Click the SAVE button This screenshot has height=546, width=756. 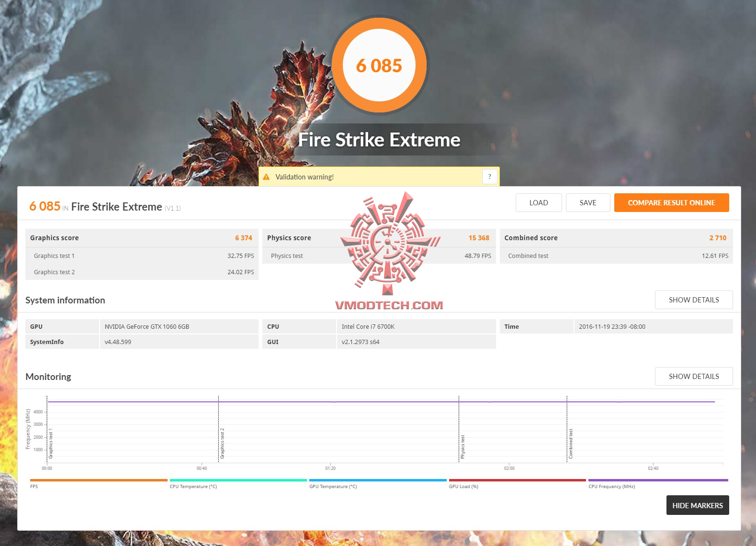[588, 202]
